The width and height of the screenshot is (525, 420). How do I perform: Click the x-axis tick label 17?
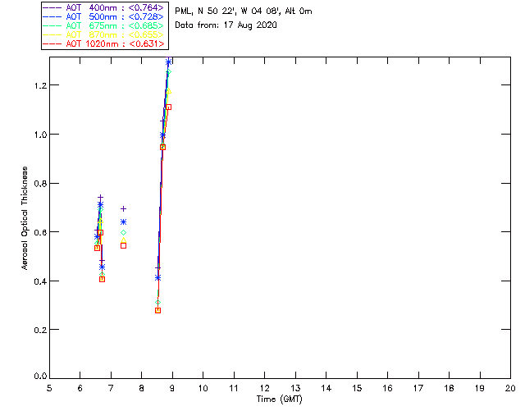418,388
